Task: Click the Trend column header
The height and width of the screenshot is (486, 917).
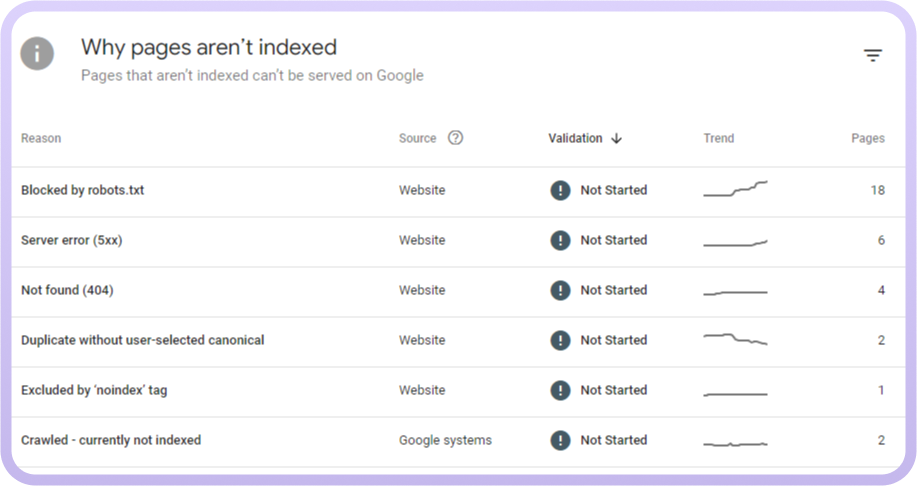Action: click(718, 138)
